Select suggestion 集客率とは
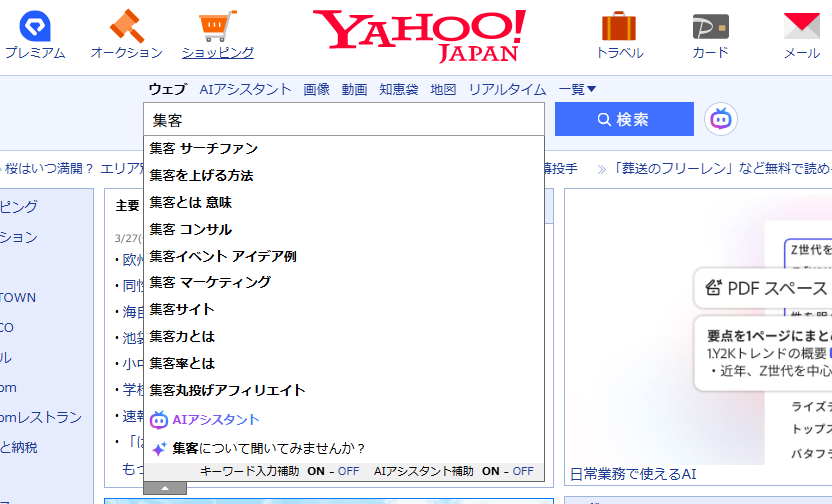 344,363
